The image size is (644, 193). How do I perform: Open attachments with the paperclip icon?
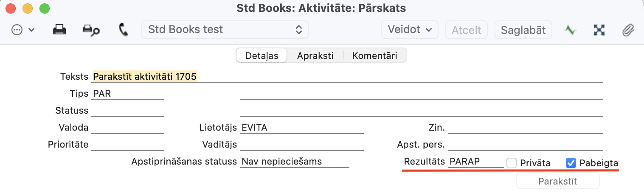628,30
